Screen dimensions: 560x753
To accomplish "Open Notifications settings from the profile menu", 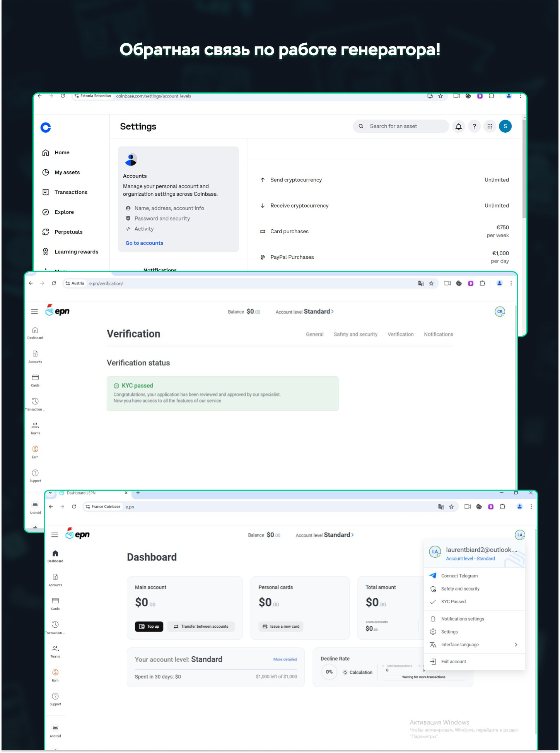I will 462,619.
